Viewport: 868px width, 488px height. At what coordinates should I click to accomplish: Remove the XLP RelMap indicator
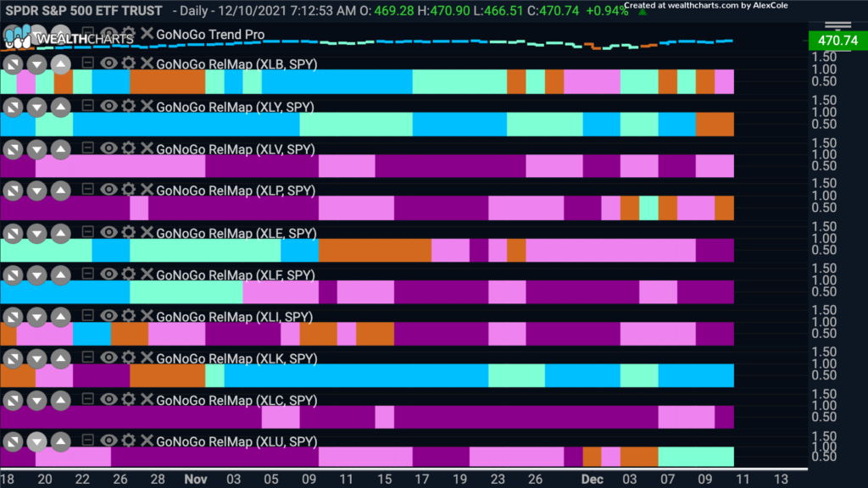[x=146, y=189]
